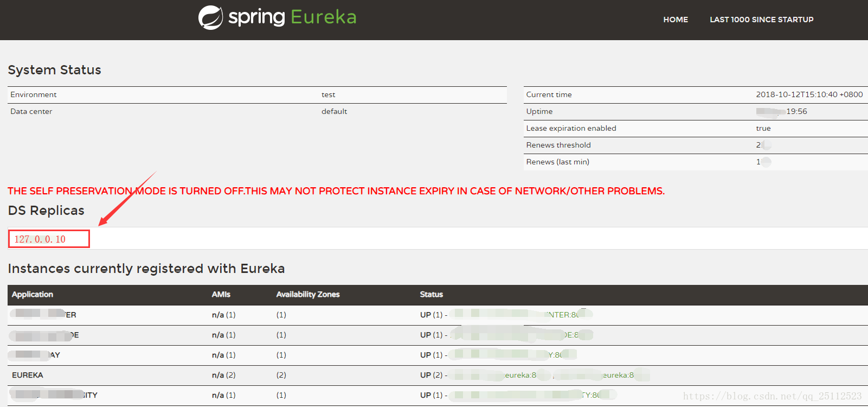Screen dimensions: 868x407
Task: Select the Lease expiration enabled label
Action: 571,128
